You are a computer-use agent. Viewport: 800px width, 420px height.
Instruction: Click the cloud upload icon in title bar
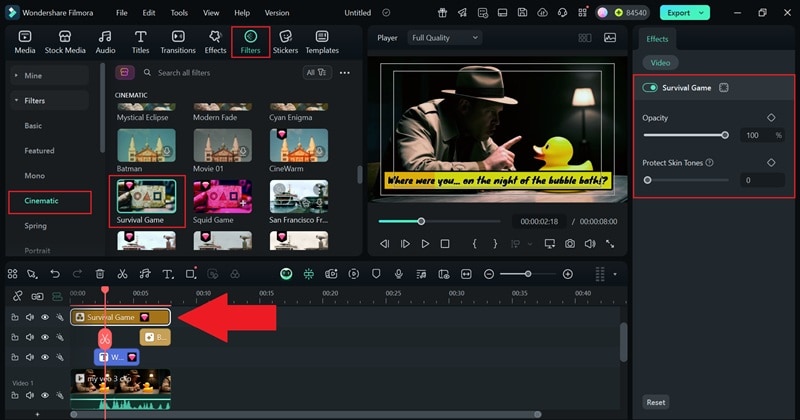click(542, 13)
